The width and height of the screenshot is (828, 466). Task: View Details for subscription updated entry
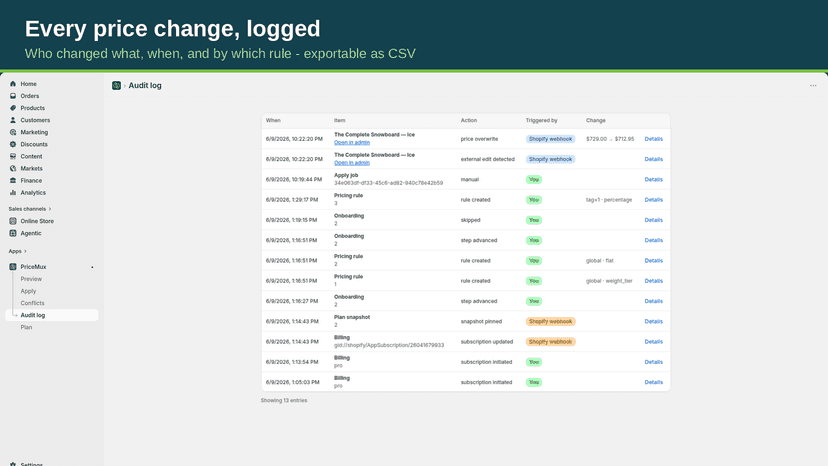pyautogui.click(x=653, y=342)
